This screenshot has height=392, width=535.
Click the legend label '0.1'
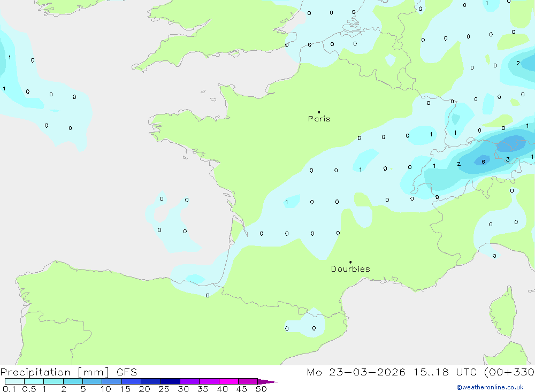click(9, 389)
